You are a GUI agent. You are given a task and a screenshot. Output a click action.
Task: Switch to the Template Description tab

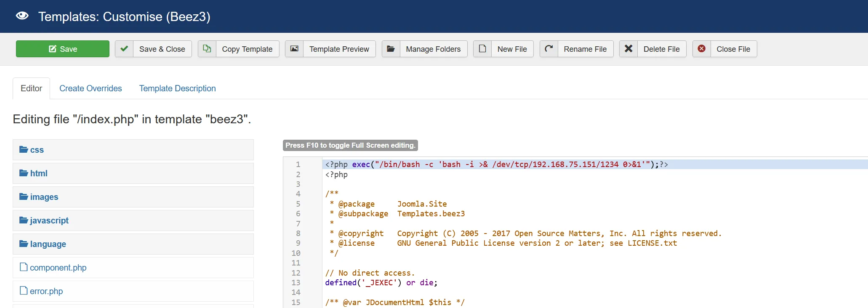(177, 88)
